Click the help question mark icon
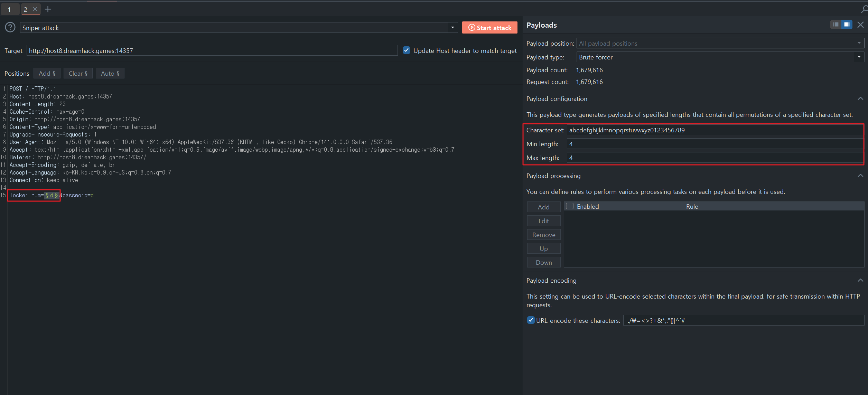This screenshot has width=868, height=395. [x=10, y=27]
